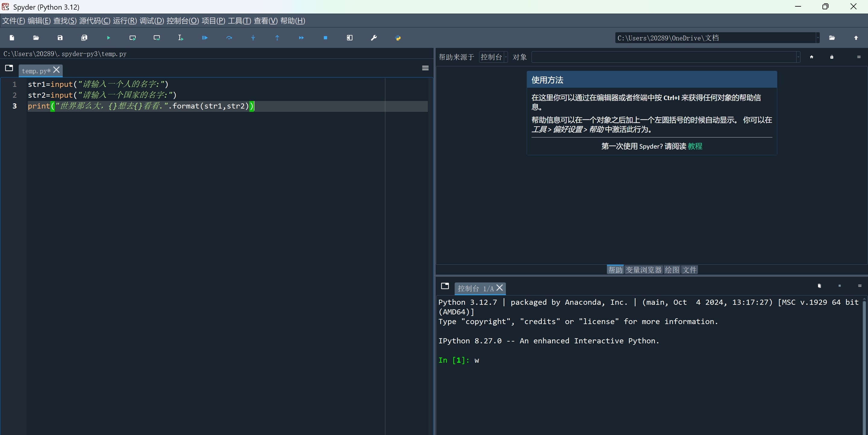Image resolution: width=868 pixels, height=435 pixels.
Task: Click the Run selection or current line icon
Action: [x=181, y=38]
